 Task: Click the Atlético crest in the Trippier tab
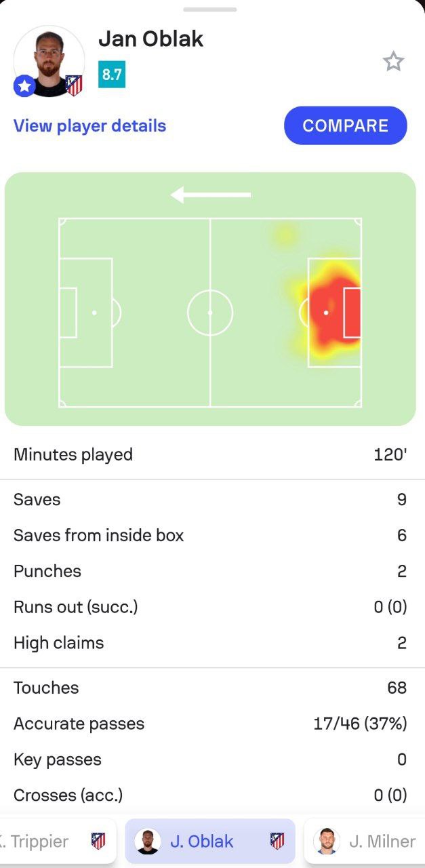coord(98,842)
